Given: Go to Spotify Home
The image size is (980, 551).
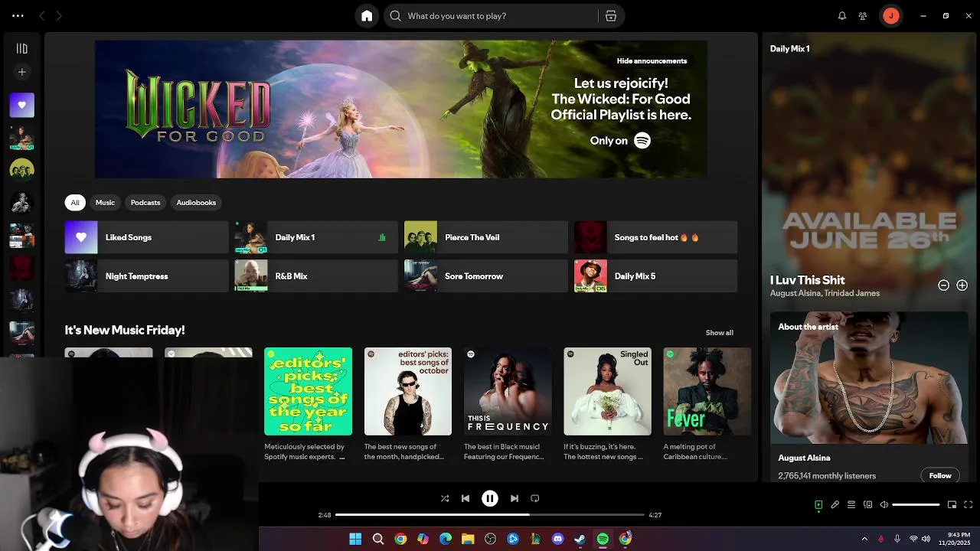Looking at the screenshot, I should tap(367, 15).
